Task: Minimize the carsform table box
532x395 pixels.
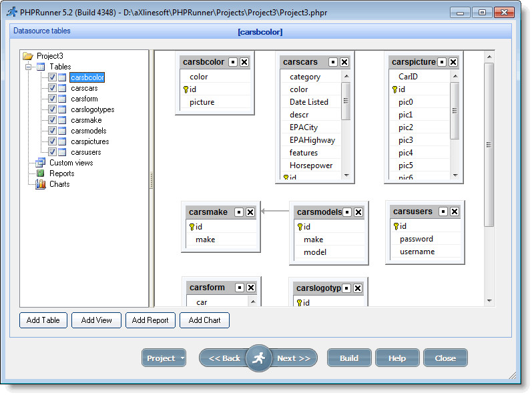Action: 240,288
